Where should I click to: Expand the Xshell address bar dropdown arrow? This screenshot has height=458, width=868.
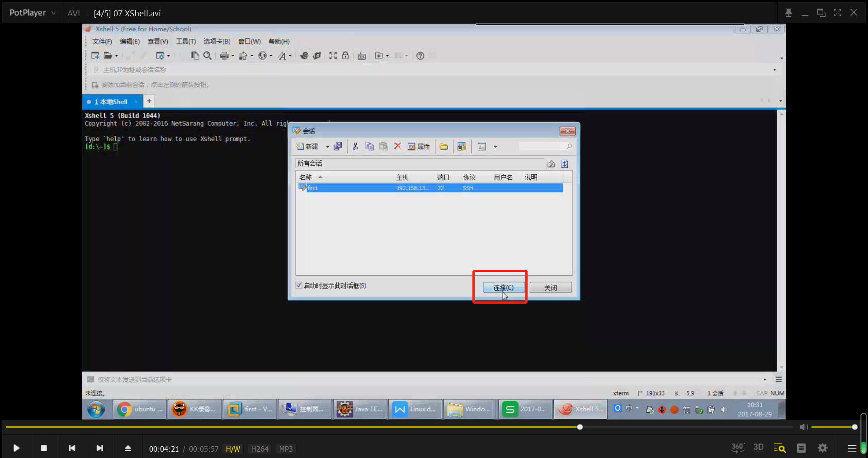point(774,70)
